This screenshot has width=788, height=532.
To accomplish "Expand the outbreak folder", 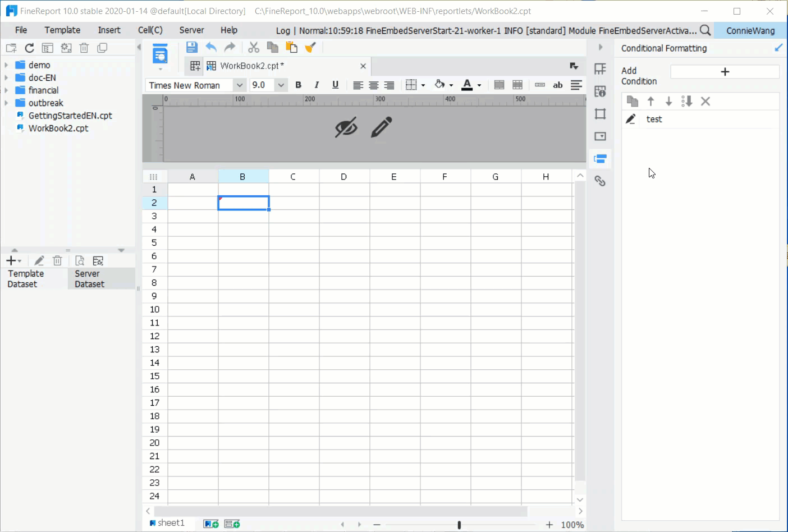I will 7,103.
